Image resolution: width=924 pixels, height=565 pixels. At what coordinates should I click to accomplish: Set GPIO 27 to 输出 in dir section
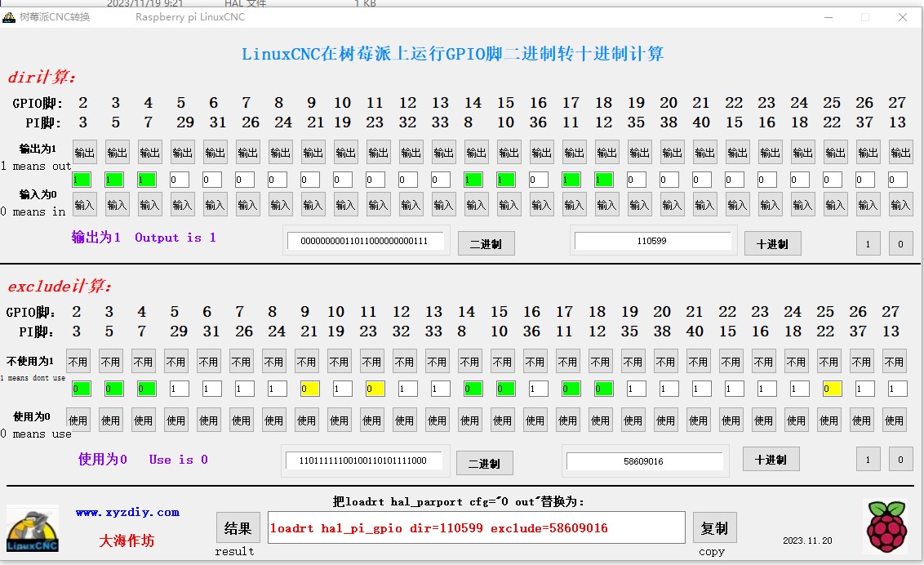pos(900,153)
